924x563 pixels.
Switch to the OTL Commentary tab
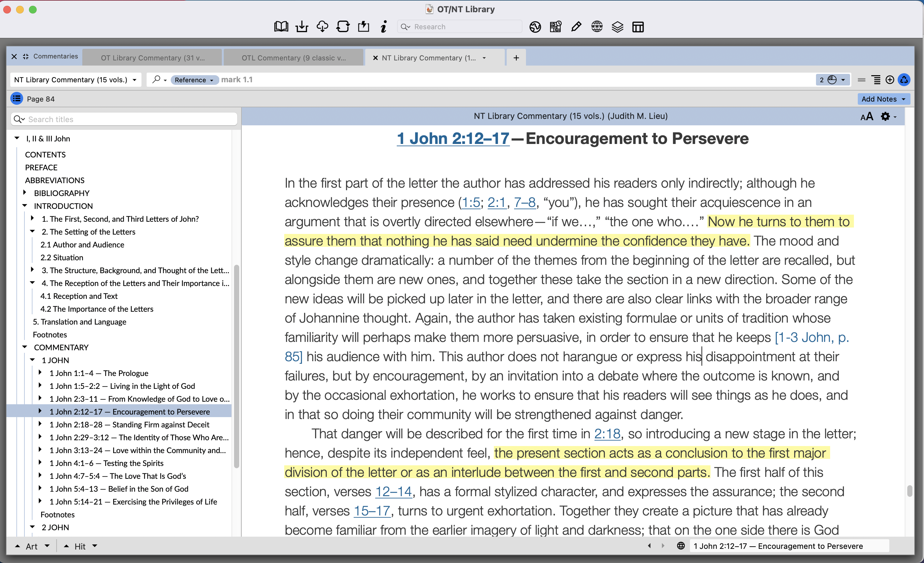coord(293,57)
